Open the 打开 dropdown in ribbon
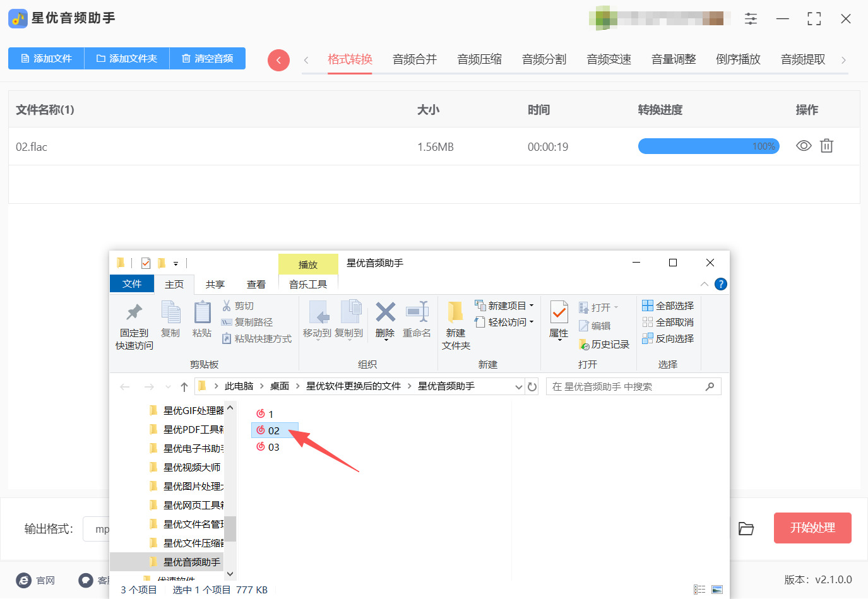The image size is (868, 599). point(598,307)
